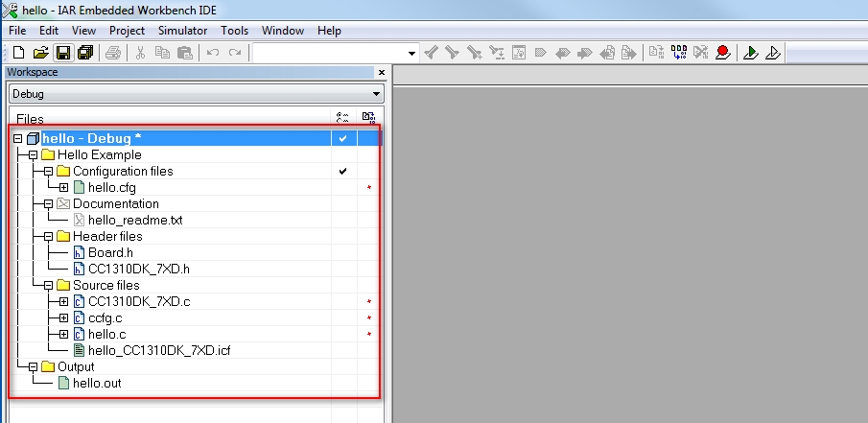Open the toolbar search combo box arrow
This screenshot has height=423, width=868.
click(x=411, y=53)
